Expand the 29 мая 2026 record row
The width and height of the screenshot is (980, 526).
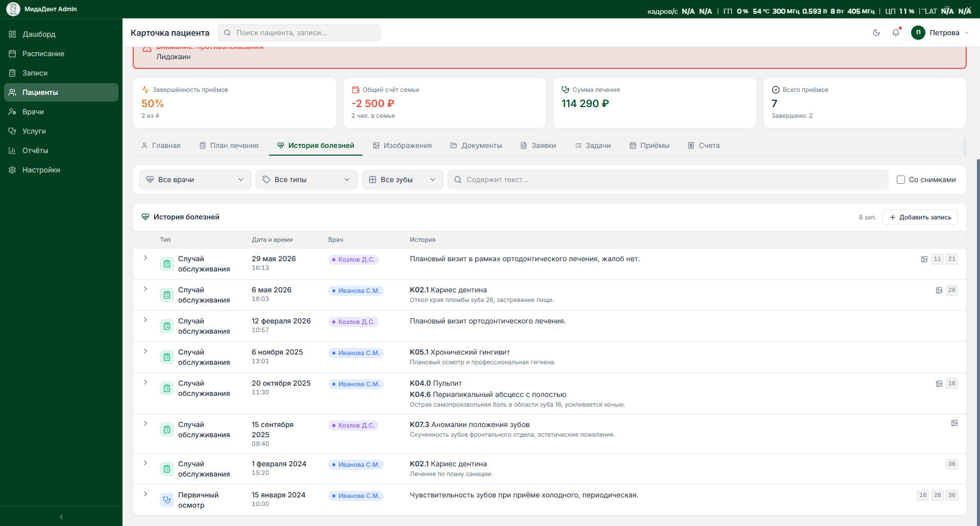[145, 258]
